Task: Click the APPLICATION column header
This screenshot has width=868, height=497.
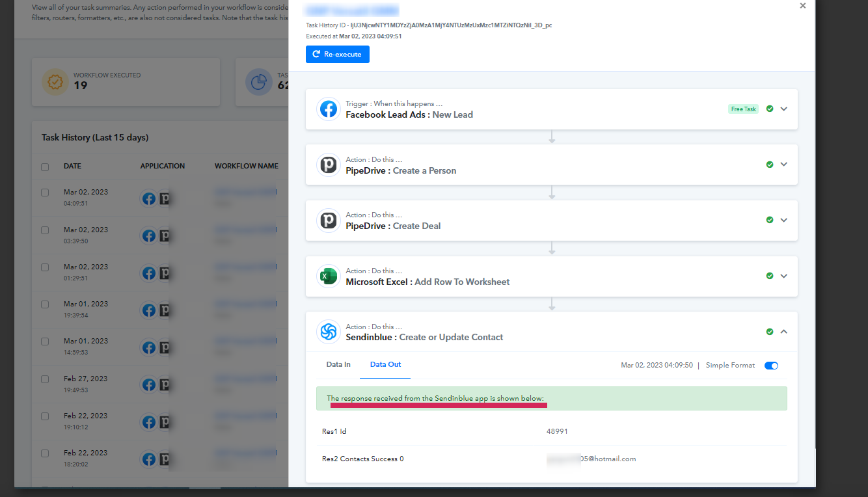Action: tap(163, 167)
